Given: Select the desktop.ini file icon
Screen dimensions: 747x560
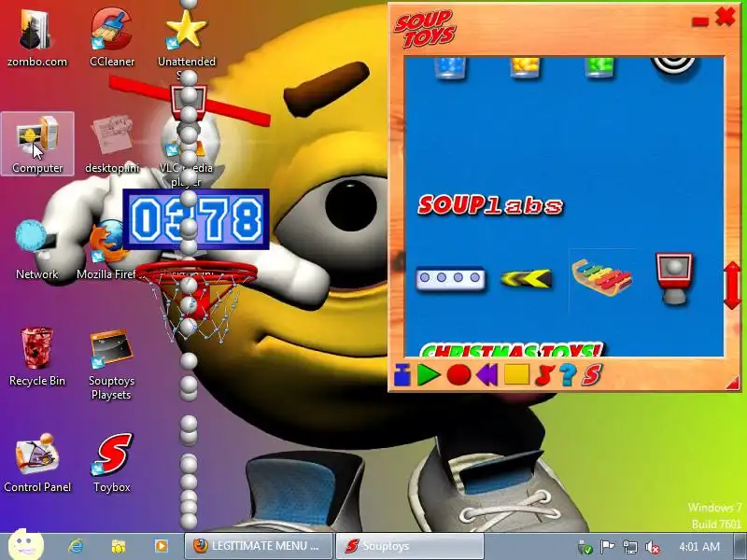Looking at the screenshot, I should (x=112, y=144).
